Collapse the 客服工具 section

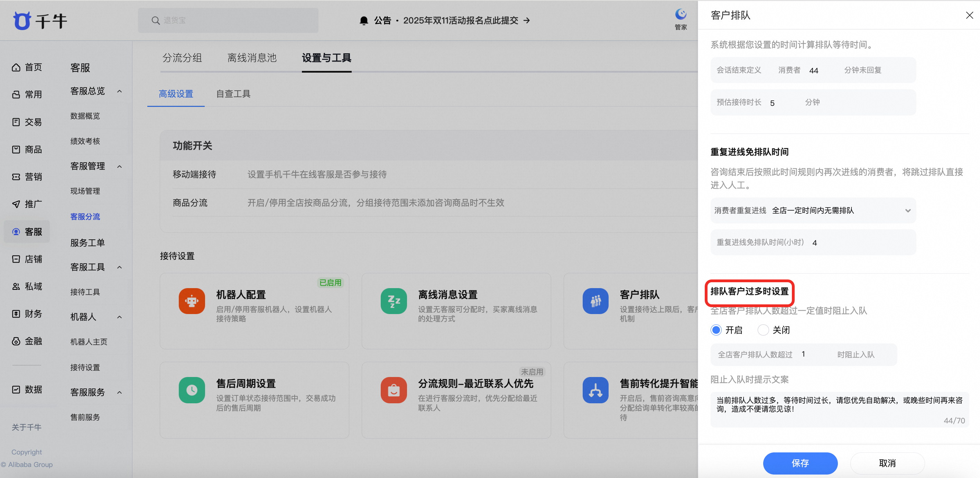tap(119, 267)
